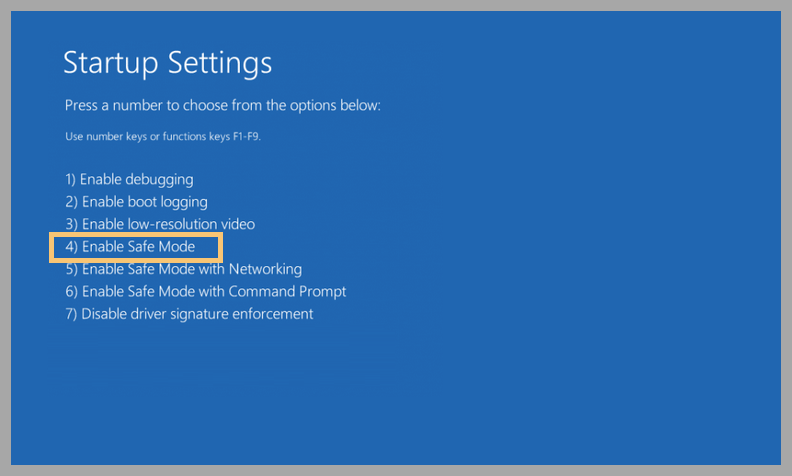792x476 pixels.
Task: Choose Enable boot logging
Action: pyautogui.click(x=136, y=202)
